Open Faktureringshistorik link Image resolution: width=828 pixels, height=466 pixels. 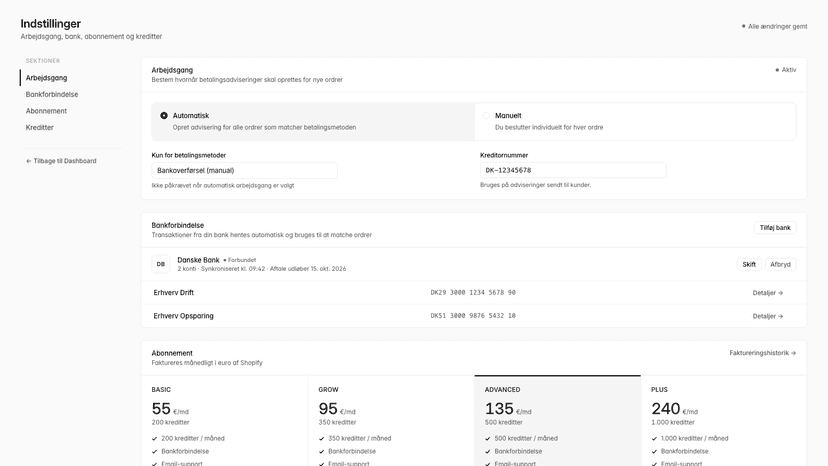point(763,353)
